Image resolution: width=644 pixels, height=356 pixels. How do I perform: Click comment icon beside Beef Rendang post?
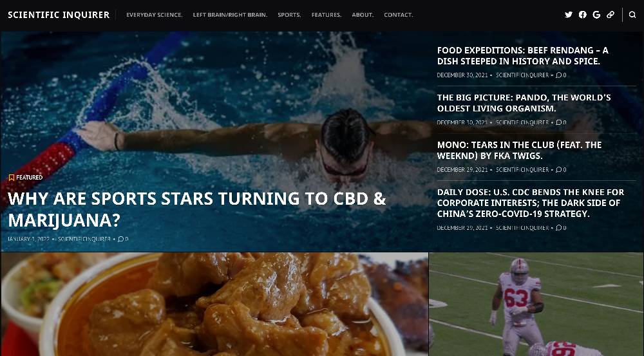[558, 75]
